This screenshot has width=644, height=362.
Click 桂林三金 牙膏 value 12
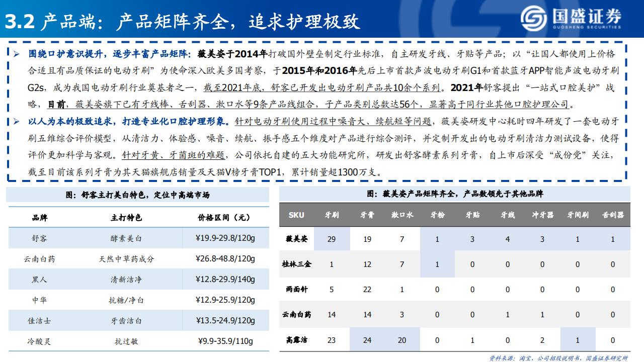point(367,264)
